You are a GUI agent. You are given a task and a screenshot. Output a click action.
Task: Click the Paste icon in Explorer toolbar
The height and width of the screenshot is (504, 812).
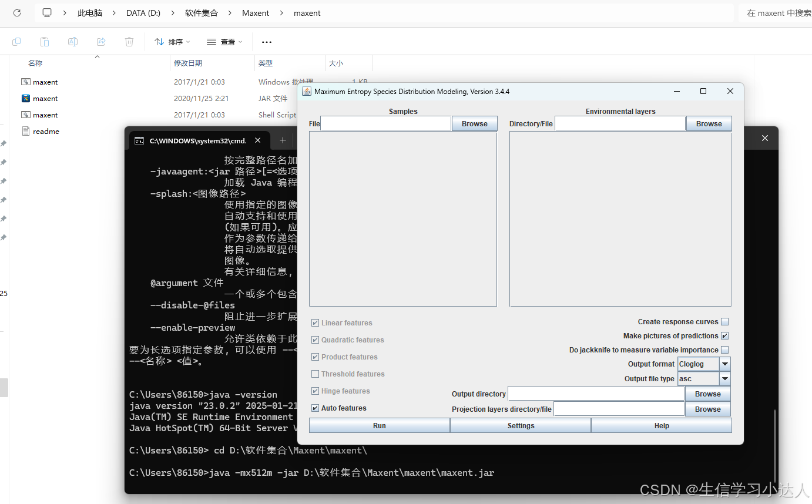tap(45, 42)
